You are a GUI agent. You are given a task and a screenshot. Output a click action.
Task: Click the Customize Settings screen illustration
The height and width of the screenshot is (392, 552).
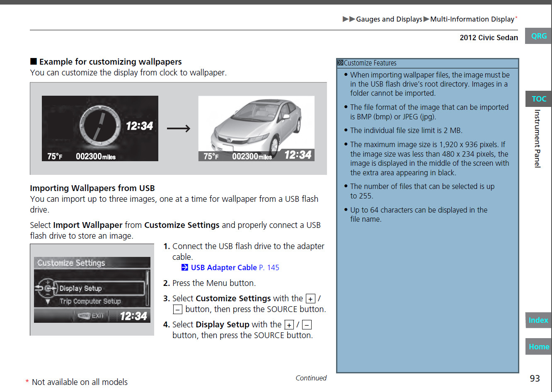(x=92, y=290)
